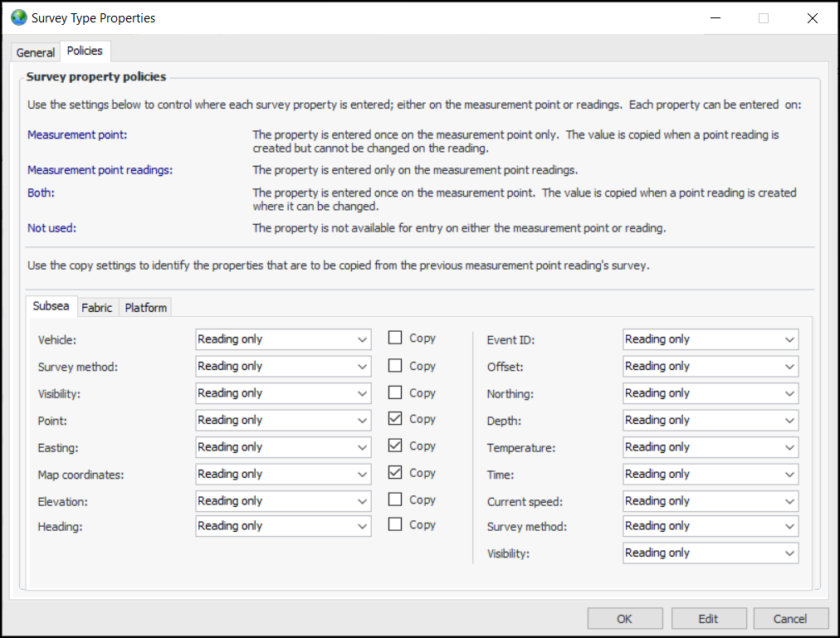The width and height of the screenshot is (840, 638).
Task: Open the Fabric tab
Action: click(97, 308)
